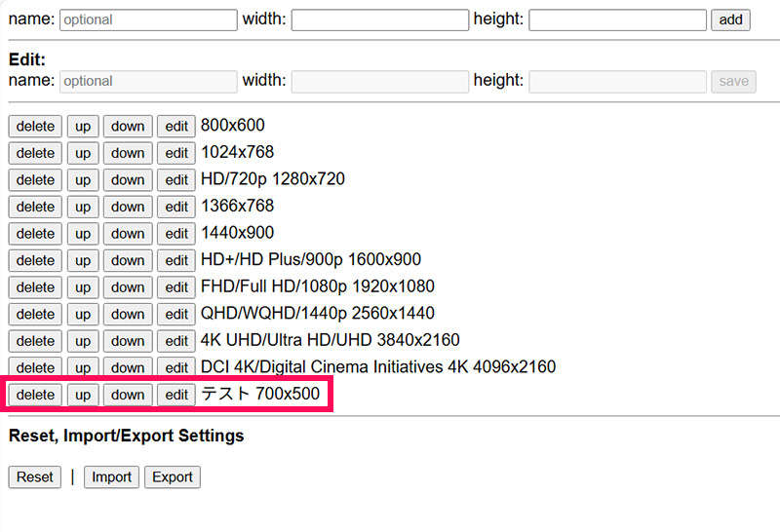This screenshot has width=780, height=532.
Task: Move 800x600 entry down
Action: pyautogui.click(x=128, y=127)
